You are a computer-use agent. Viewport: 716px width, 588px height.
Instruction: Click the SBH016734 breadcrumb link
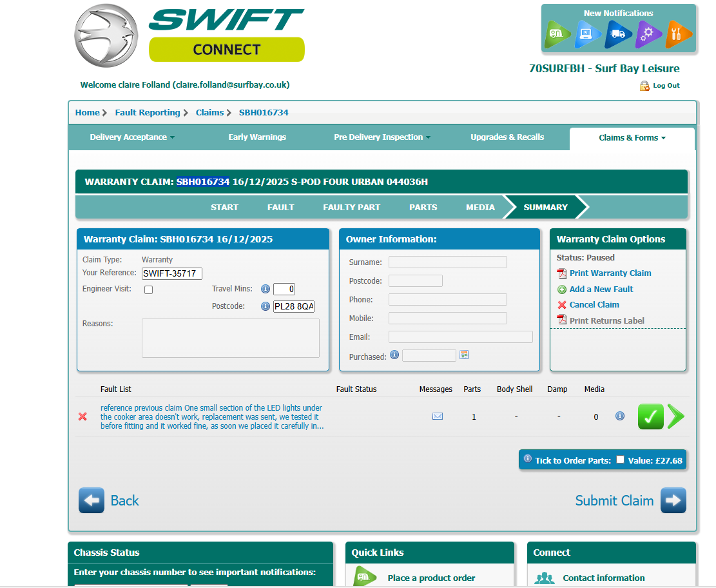click(x=264, y=112)
